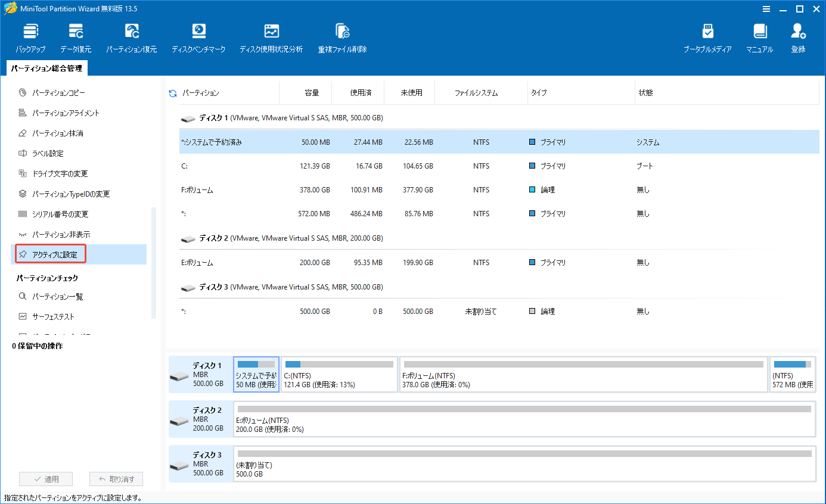This screenshot has width=826, height=504.
Task: Refresh the partition list
Action: click(x=173, y=92)
